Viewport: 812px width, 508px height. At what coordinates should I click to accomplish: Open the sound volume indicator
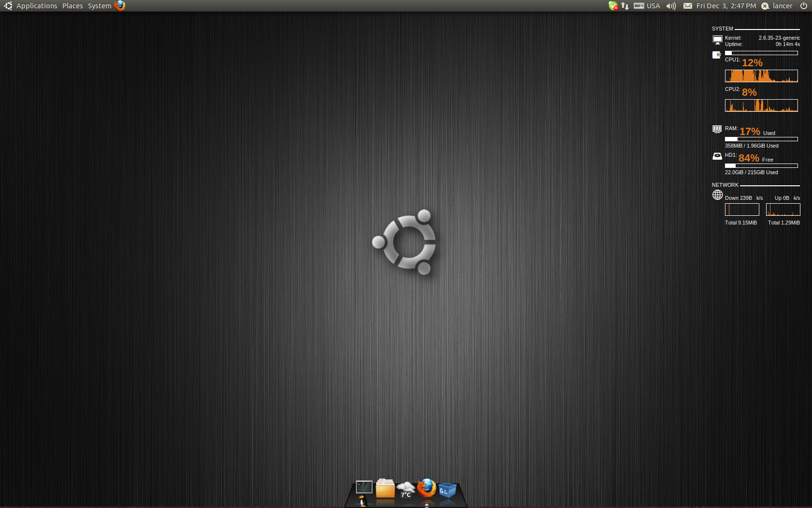pos(671,6)
